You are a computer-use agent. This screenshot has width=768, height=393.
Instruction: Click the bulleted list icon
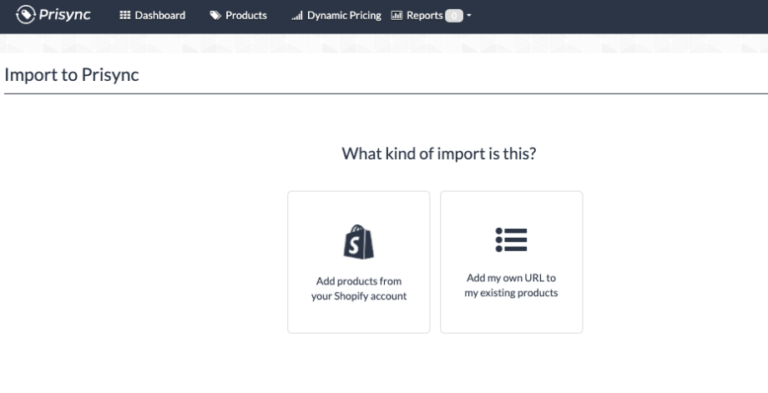(x=511, y=240)
